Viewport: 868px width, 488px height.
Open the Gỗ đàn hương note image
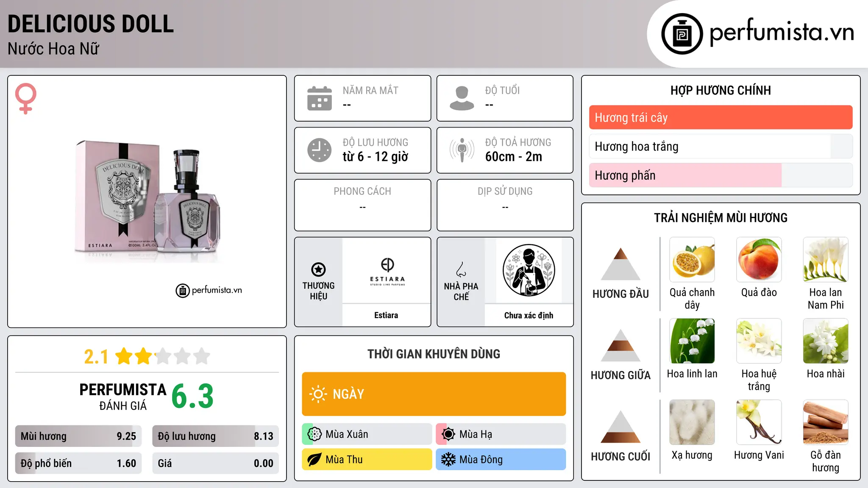(826, 422)
